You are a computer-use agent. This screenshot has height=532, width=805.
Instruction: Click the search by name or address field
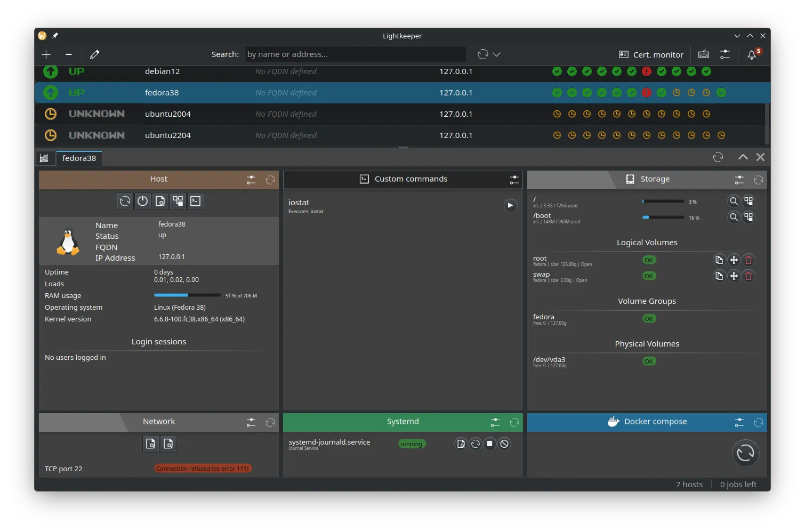click(x=356, y=54)
